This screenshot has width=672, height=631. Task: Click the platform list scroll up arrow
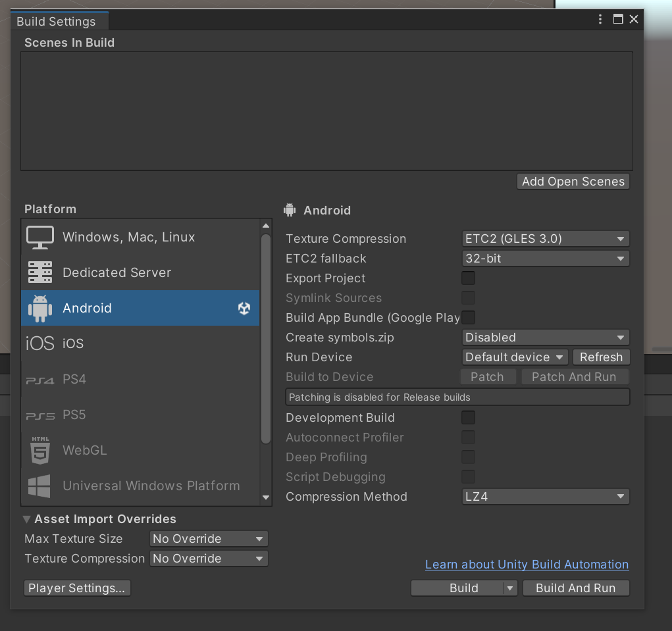point(266,226)
